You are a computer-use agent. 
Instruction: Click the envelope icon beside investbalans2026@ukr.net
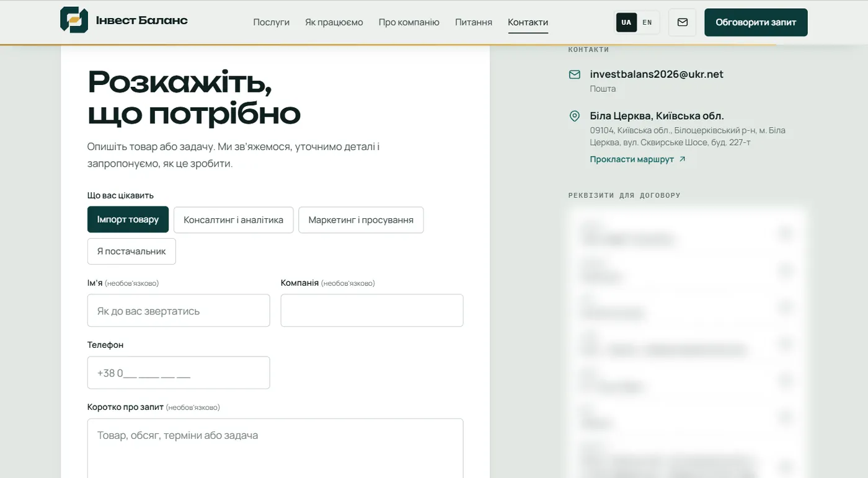click(x=575, y=74)
